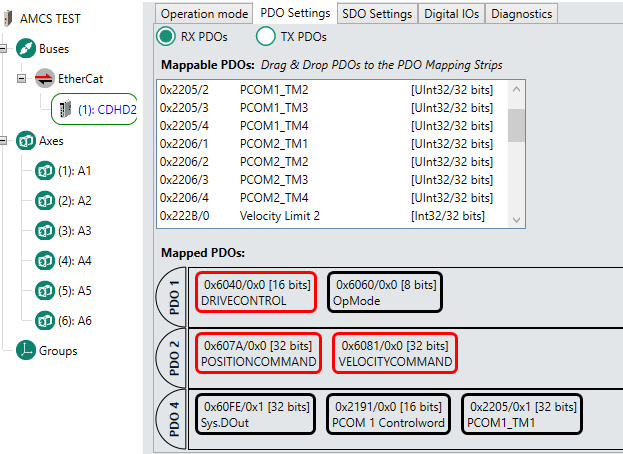The width and height of the screenshot is (623, 454).
Task: Select the EtherCat bus icon
Action: tap(44, 77)
